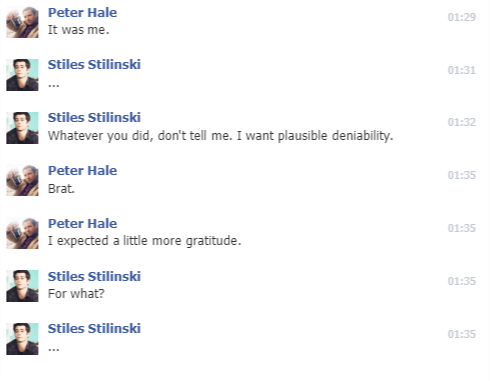This screenshot has height=381, width=490.
Task: Click Peter Hale avatar beside gratitude message
Action: (22, 233)
